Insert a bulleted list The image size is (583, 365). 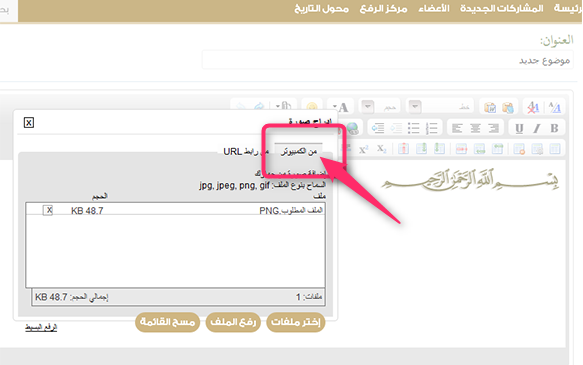413,128
